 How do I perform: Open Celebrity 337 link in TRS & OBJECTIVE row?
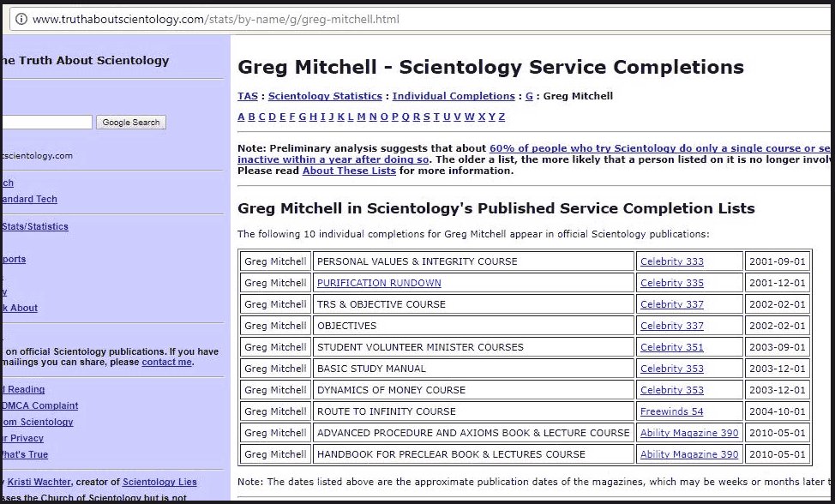tap(672, 304)
